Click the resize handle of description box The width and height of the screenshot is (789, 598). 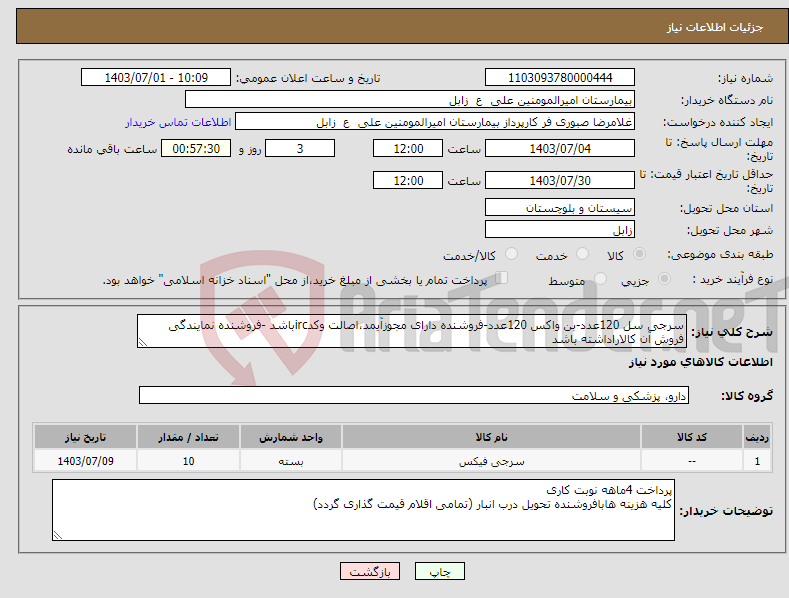143,342
